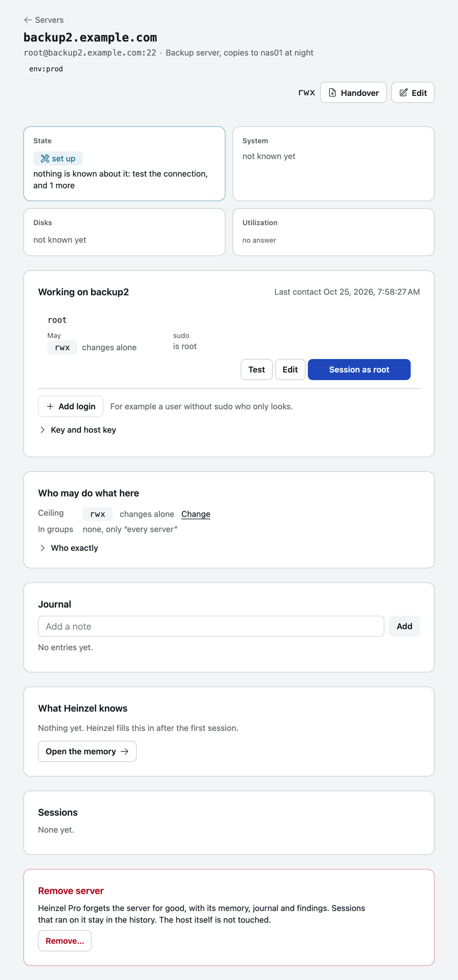Click the Last contact timestamp
This screenshot has height=980, width=458.
pyautogui.click(x=347, y=292)
